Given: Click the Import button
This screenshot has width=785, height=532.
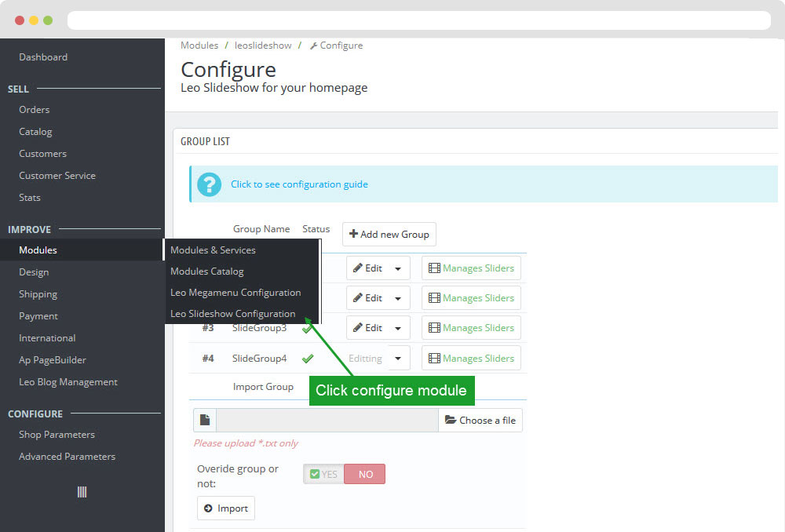Looking at the screenshot, I should (226, 508).
